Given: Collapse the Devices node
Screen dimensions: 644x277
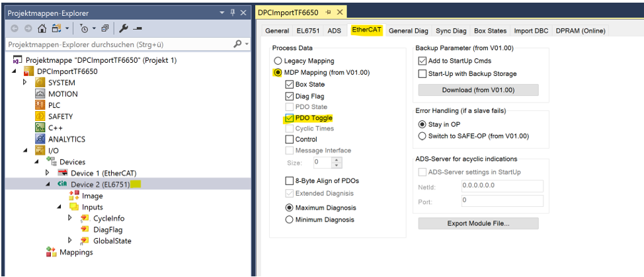Looking at the screenshot, I should coord(37,162).
